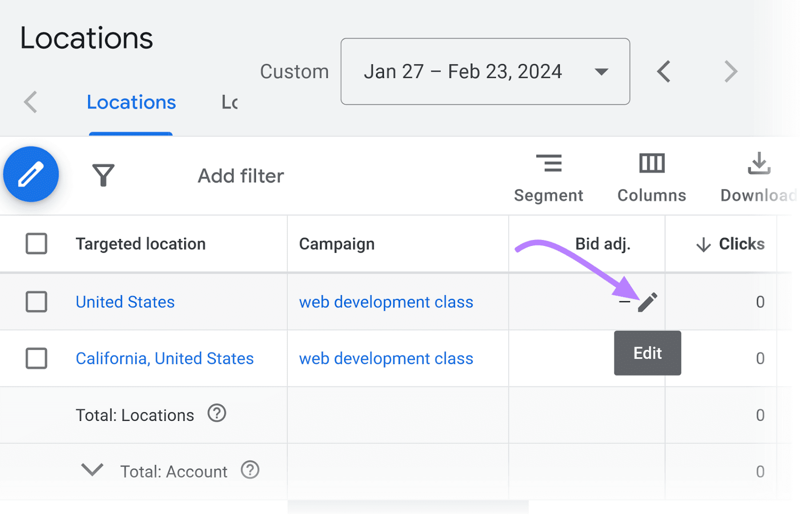Click the Add filter field
Screen dimensions: 800x532
240,176
